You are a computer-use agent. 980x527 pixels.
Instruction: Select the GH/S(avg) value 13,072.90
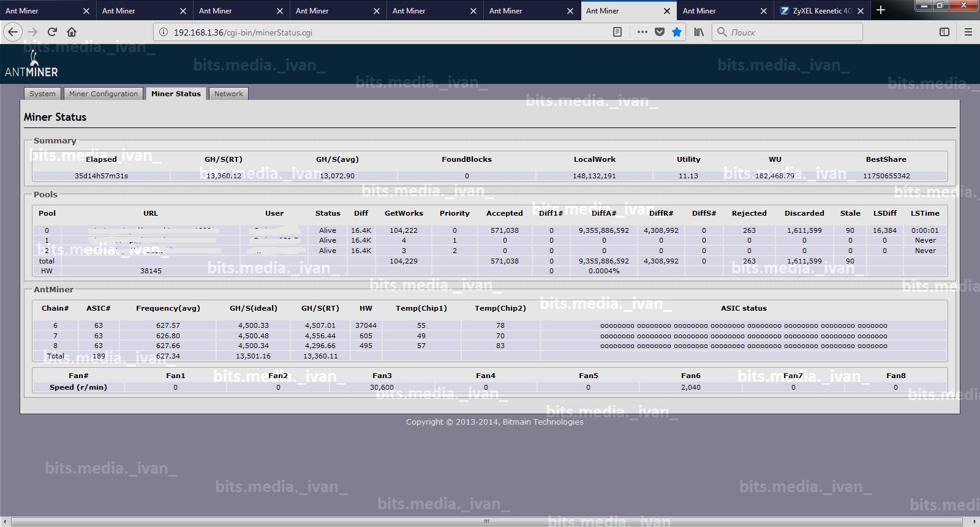[x=337, y=176]
